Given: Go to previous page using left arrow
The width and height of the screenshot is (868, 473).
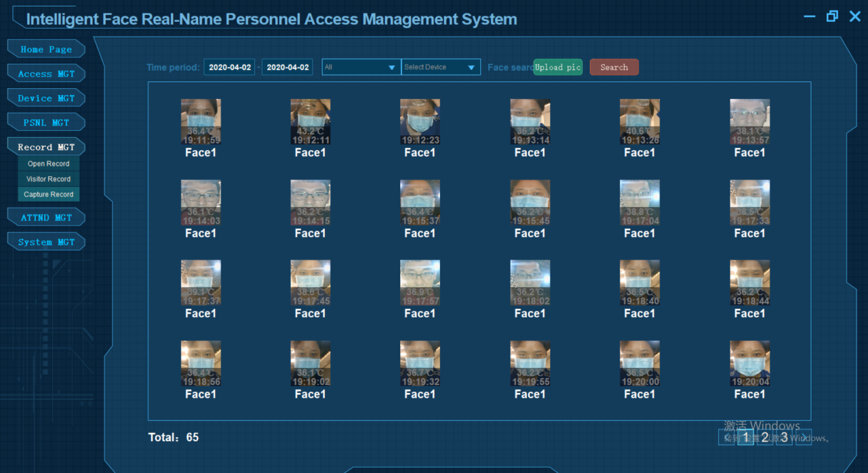Looking at the screenshot, I should click(x=727, y=438).
